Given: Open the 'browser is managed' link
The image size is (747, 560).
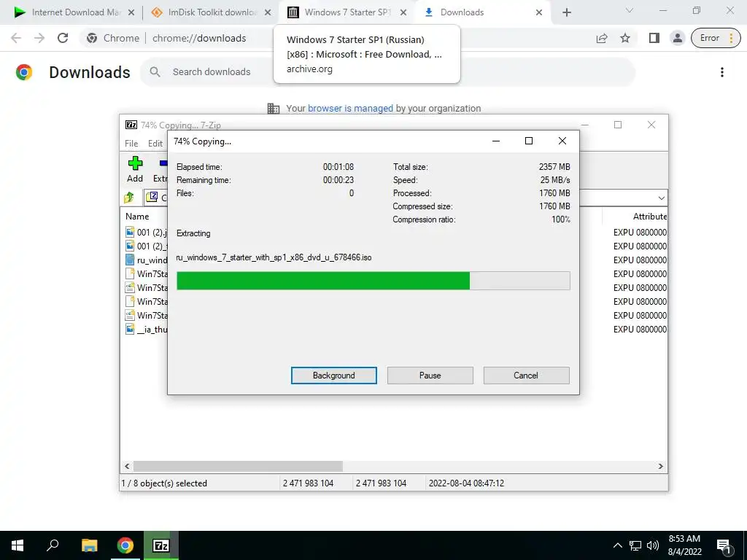Looking at the screenshot, I should 350,108.
